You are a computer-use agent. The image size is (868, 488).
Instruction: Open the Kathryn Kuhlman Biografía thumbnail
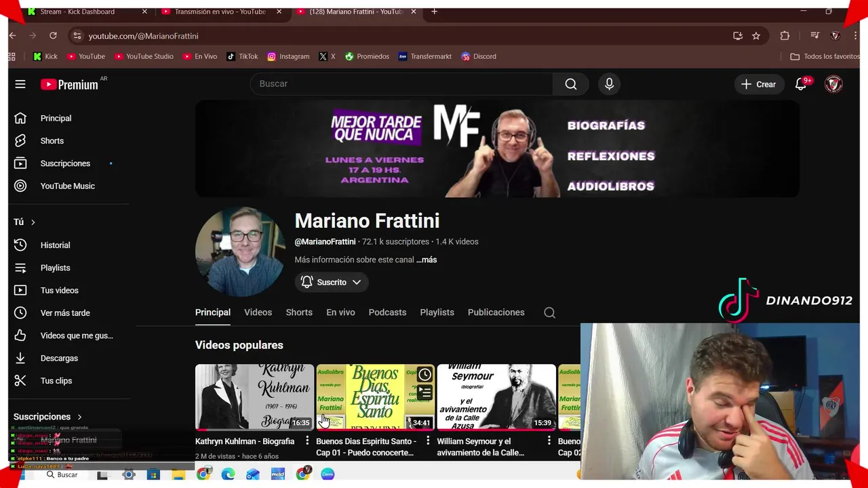[254, 397]
